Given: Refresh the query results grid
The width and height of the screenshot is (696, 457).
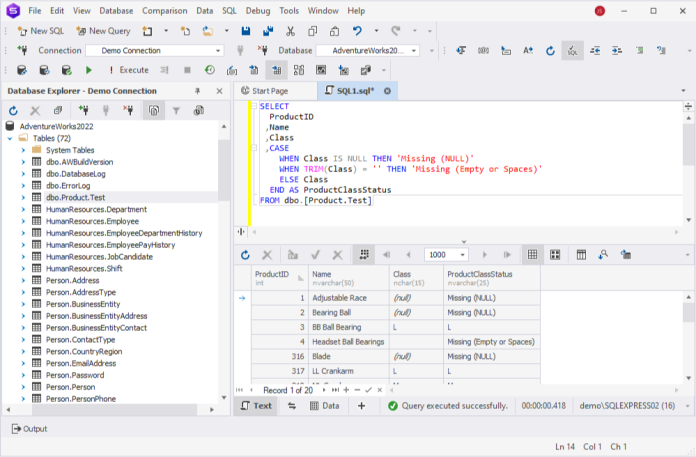Looking at the screenshot, I should coord(245,255).
